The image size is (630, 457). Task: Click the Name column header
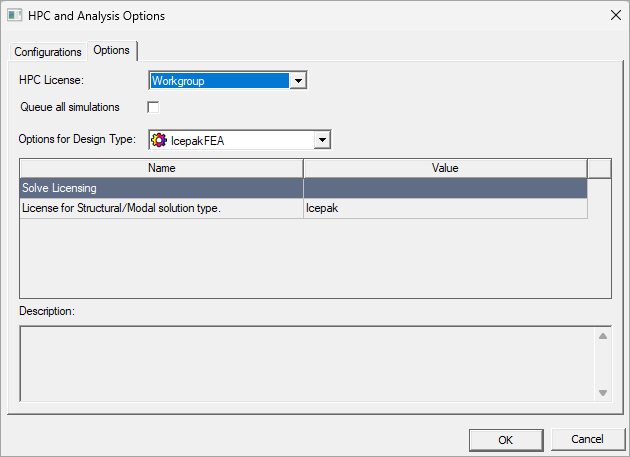click(x=162, y=168)
